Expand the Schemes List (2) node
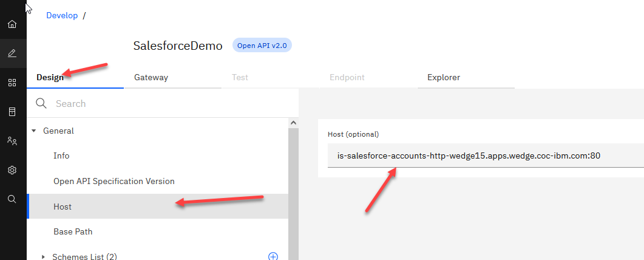Image resolution: width=644 pixels, height=260 pixels. (x=43, y=257)
